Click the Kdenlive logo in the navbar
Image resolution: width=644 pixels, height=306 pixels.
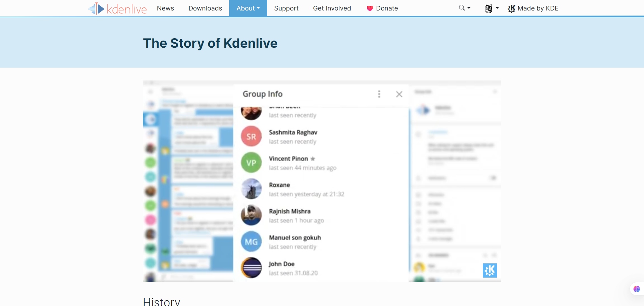[117, 8]
